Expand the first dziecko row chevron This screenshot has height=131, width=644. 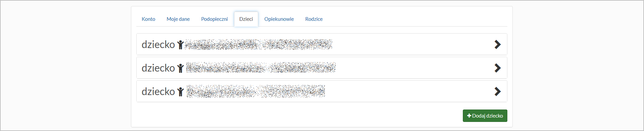coord(498,44)
